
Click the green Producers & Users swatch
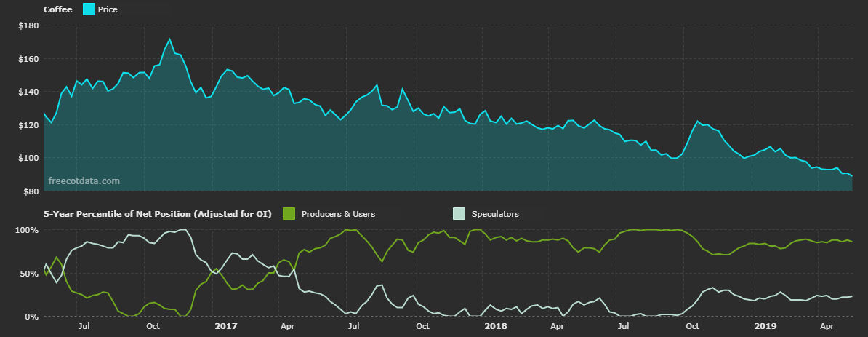(289, 214)
